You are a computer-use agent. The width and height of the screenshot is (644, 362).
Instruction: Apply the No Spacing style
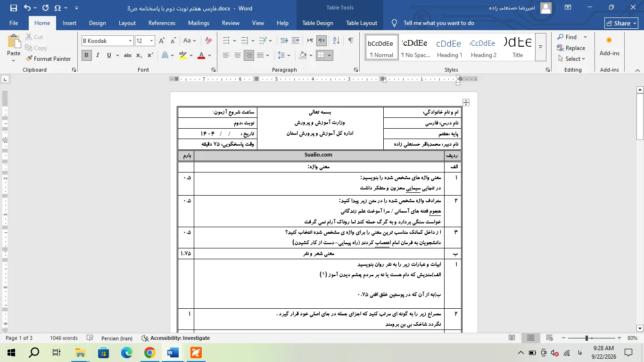415,47
